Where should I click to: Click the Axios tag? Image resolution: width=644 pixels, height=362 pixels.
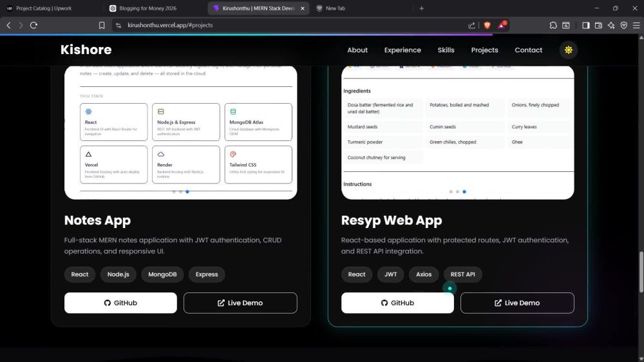[x=424, y=274]
